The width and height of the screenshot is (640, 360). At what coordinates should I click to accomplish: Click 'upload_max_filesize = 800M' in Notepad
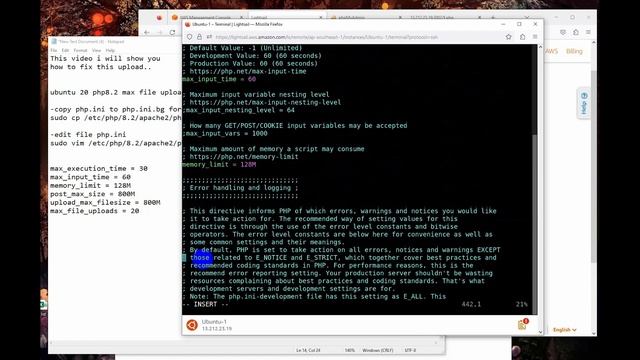tap(105, 202)
